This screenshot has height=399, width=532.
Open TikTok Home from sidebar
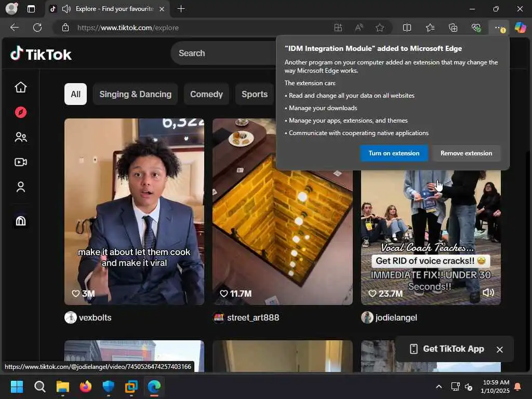click(21, 87)
